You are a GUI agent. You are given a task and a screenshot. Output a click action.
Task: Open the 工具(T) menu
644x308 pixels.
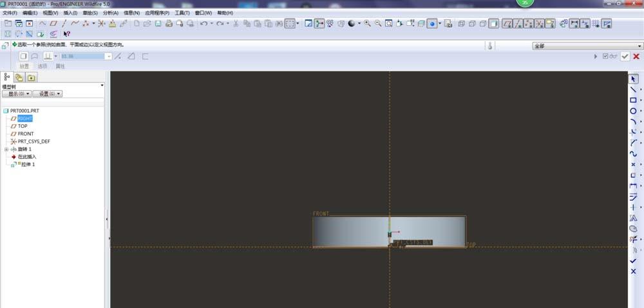[x=182, y=13]
